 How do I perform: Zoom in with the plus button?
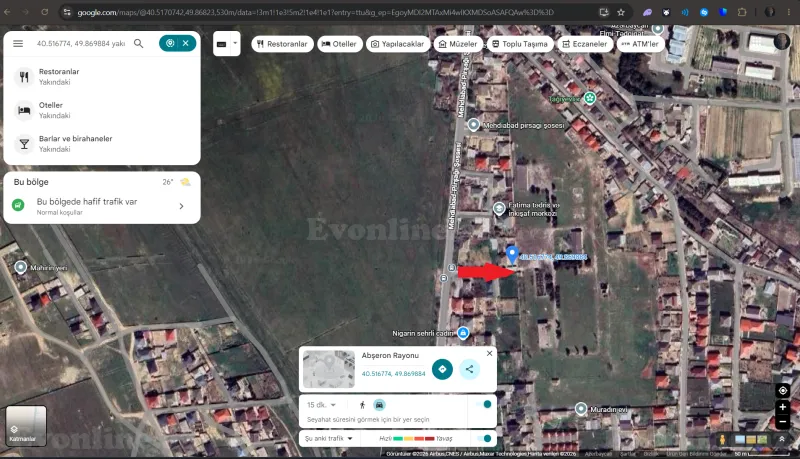(783, 407)
